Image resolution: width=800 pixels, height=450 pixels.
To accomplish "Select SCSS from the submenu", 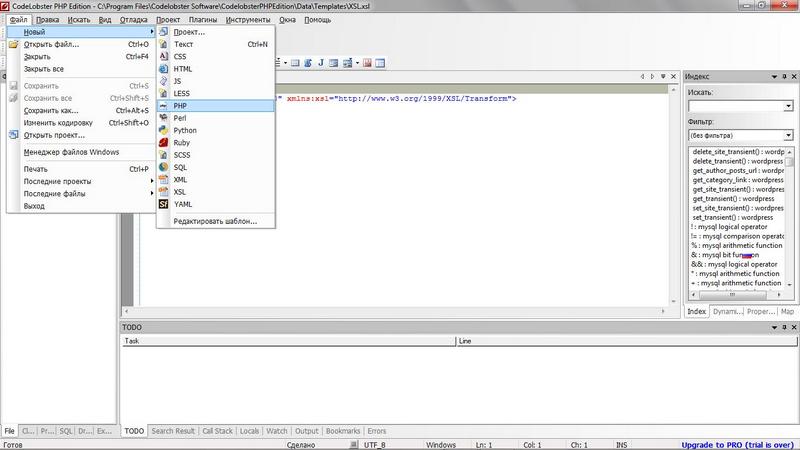I will [x=216, y=155].
